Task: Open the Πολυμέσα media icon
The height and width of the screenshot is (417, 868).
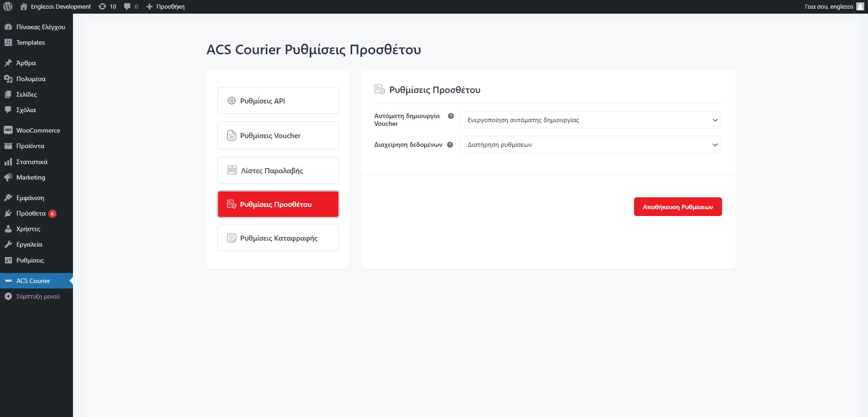Action: [8, 79]
